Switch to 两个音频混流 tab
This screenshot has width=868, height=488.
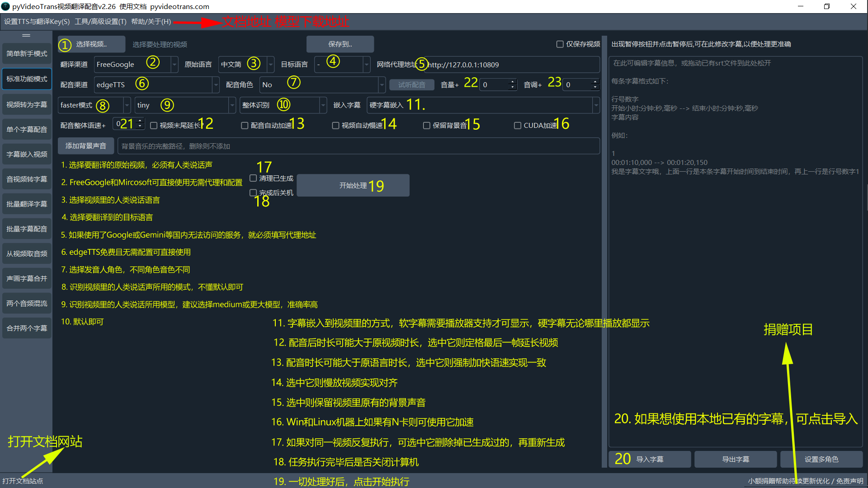tap(27, 304)
